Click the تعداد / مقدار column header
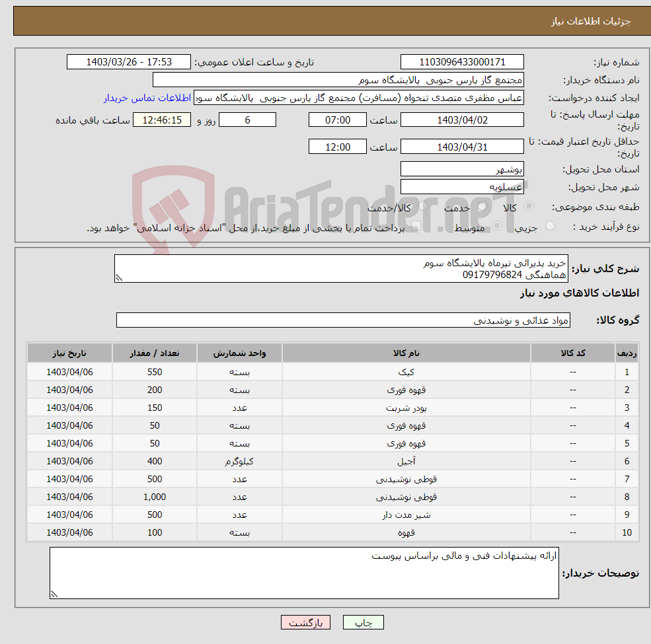 tap(155, 353)
